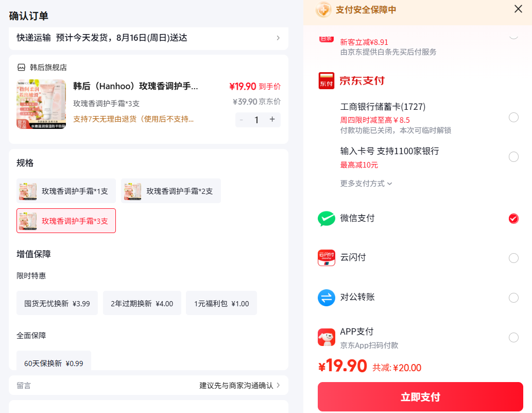Viewport: 532px width, 413px height.
Task: Toggle the 微信支付 selected radio button
Action: tap(513, 219)
